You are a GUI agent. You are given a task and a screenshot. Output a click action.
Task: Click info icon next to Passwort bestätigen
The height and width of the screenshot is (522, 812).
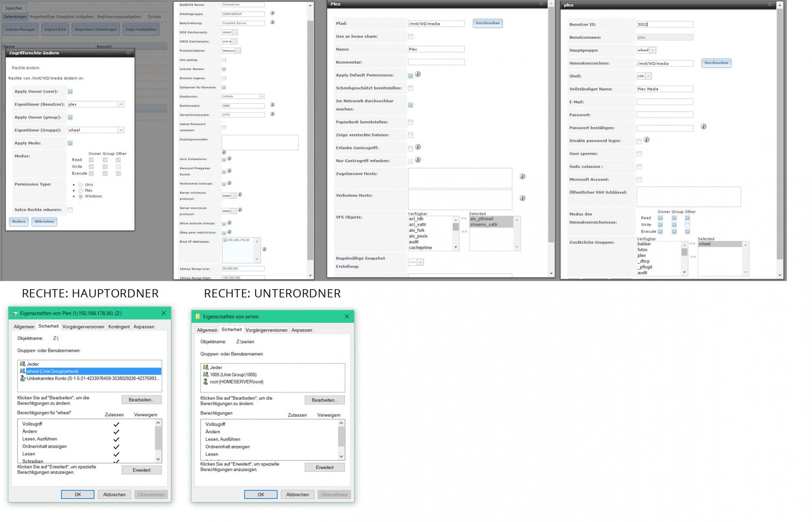(703, 127)
